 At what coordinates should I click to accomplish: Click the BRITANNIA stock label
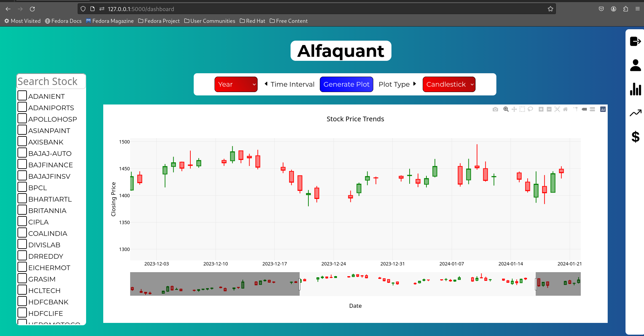[47, 211]
